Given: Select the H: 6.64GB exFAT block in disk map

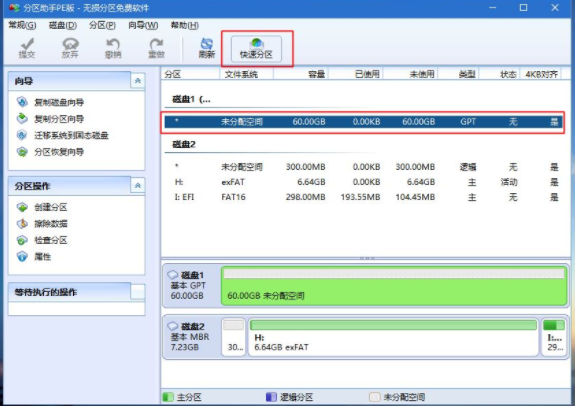Looking at the screenshot, I should 393,337.
